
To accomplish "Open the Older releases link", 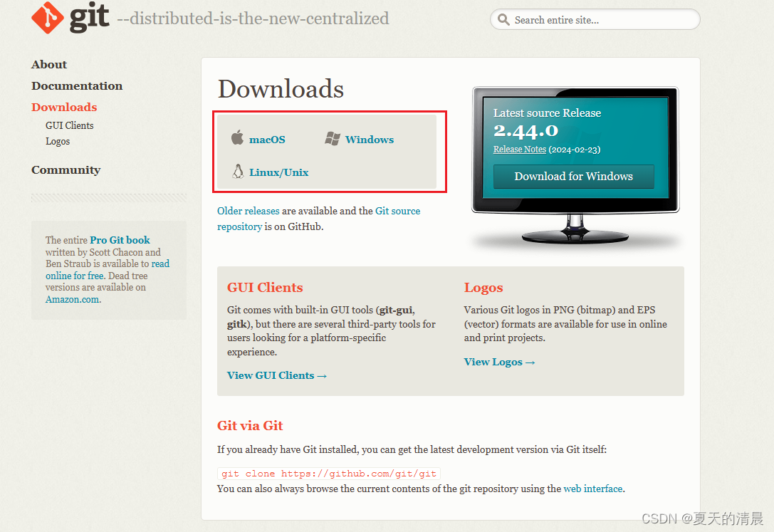I will [249, 211].
